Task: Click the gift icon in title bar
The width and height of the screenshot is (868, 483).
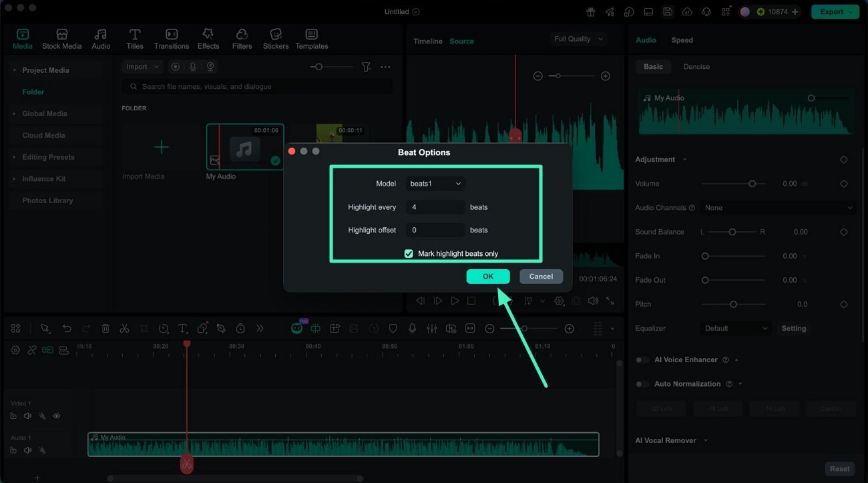Action: (590, 12)
